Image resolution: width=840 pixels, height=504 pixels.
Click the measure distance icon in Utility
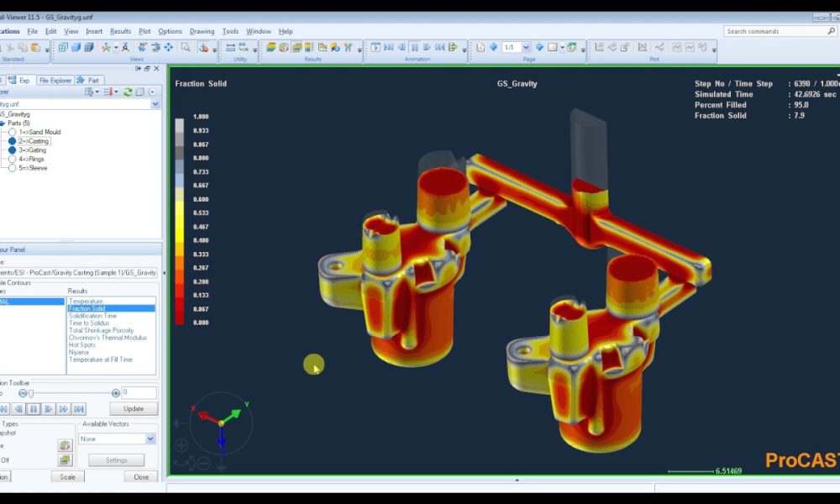230,47
